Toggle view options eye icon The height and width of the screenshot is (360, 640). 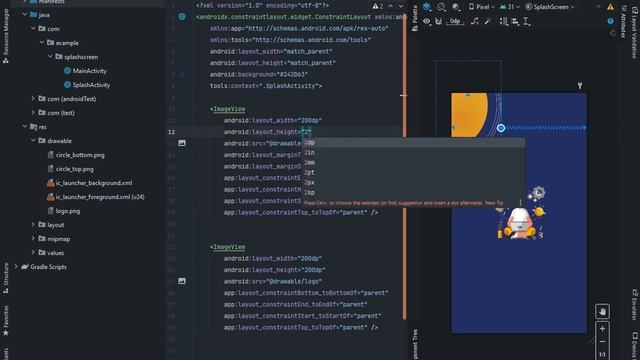427,21
